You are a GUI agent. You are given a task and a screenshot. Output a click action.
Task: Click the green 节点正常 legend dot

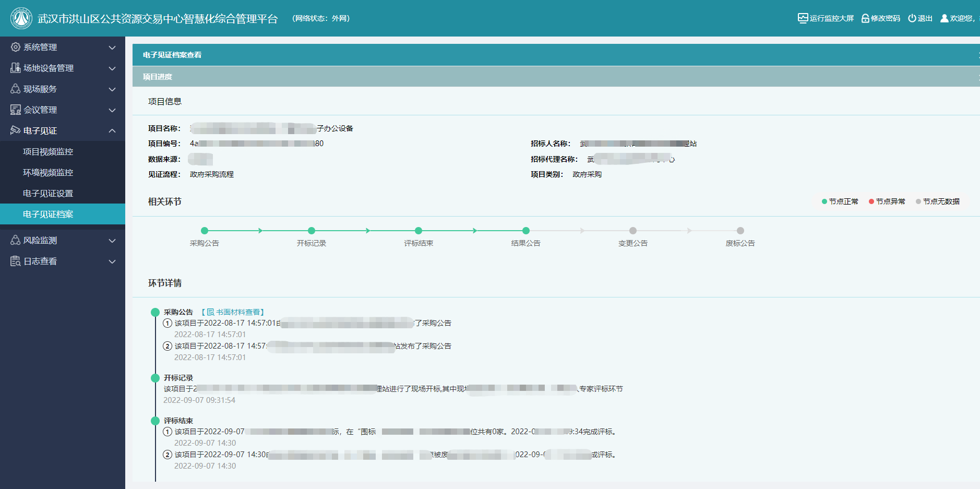824,201
